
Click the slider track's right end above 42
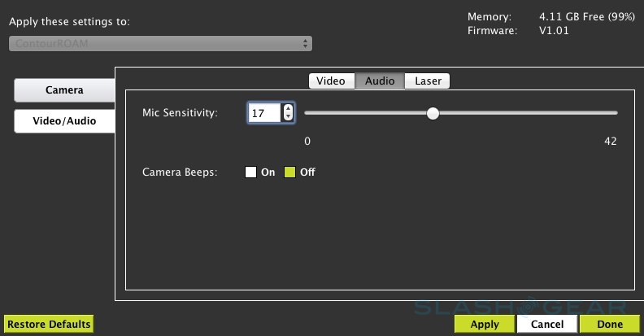click(x=615, y=113)
